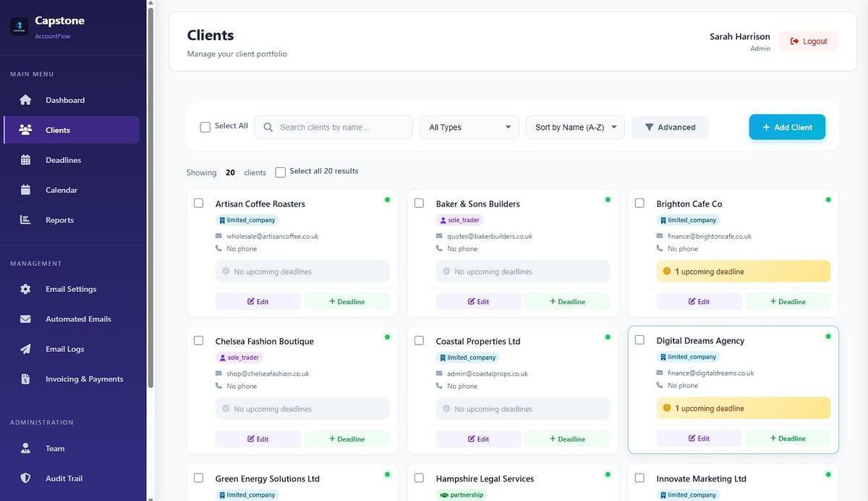
Task: Expand the Advanced filter options
Action: (x=670, y=127)
